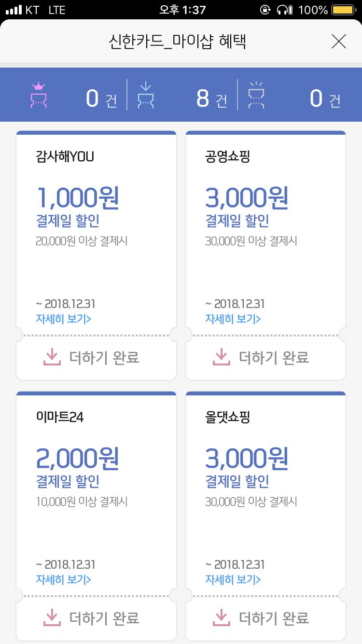This screenshot has width=362, height=644.
Task: Tap download icon on 공영쇼핑 coupon
Action: point(221,357)
